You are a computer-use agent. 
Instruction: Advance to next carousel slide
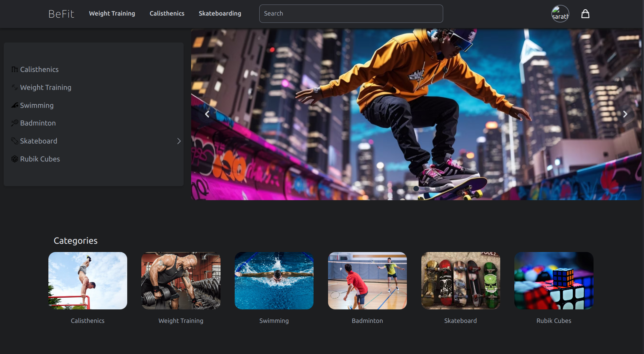pos(625,114)
